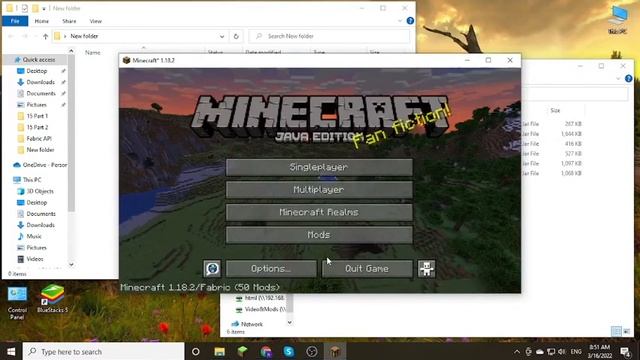Open the network tray icon
The image size is (640, 360).
551,351
